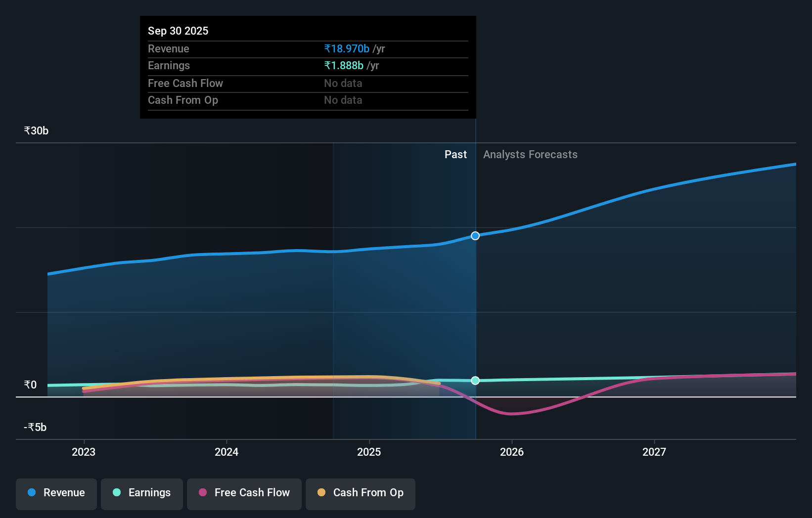Click the orange Cash From Op legend dot
Screen dimensions: 812x518
(321, 492)
